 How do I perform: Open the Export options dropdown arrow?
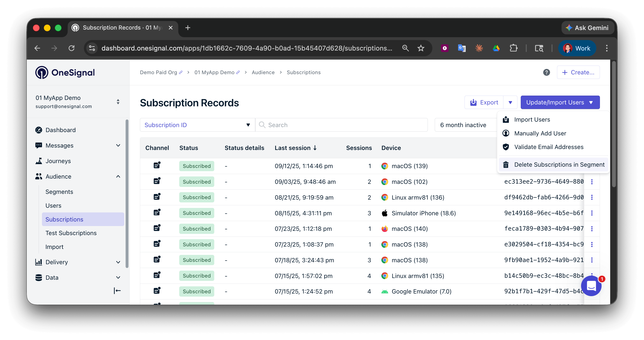coord(510,103)
